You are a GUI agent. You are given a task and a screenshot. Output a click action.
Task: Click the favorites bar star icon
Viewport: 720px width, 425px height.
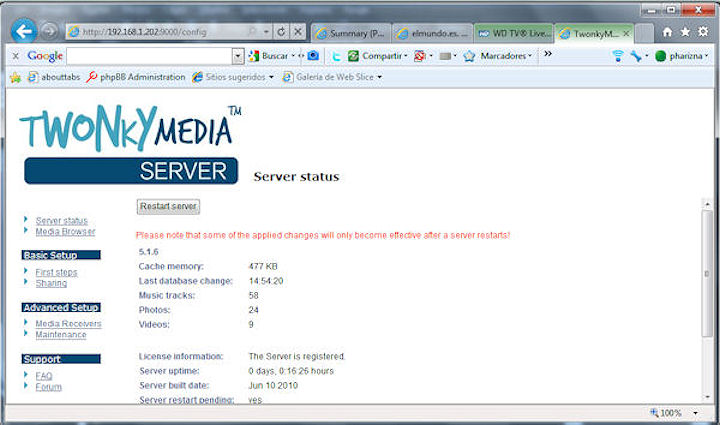(x=15, y=77)
